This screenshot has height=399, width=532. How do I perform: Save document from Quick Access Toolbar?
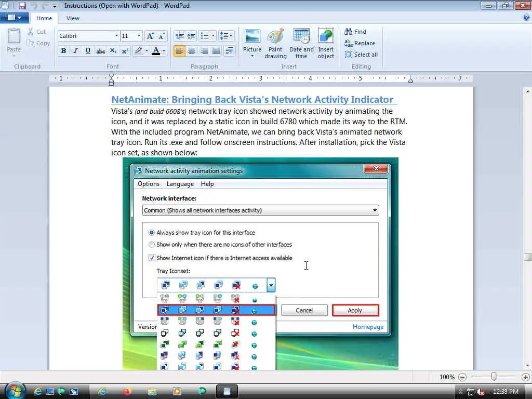pyautogui.click(x=22, y=5)
